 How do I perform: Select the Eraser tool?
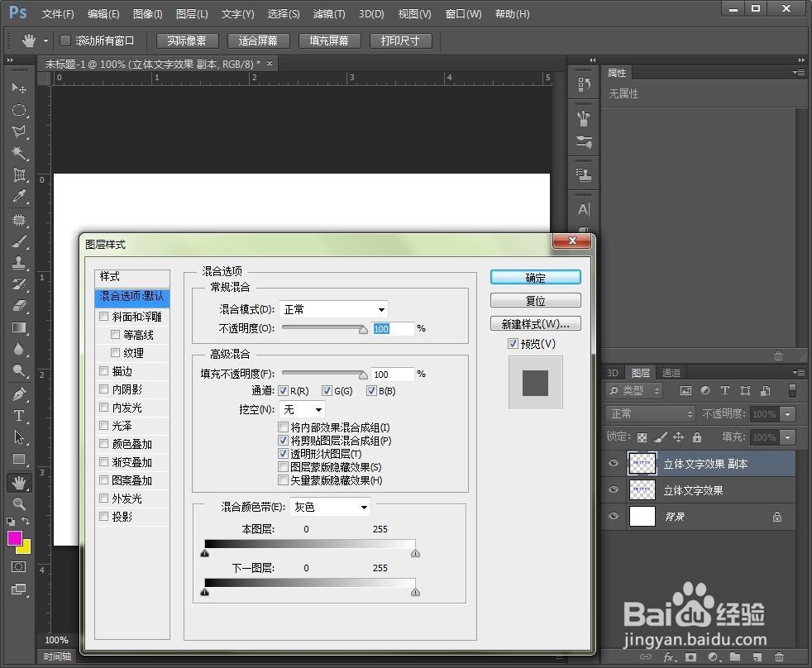pyautogui.click(x=18, y=307)
